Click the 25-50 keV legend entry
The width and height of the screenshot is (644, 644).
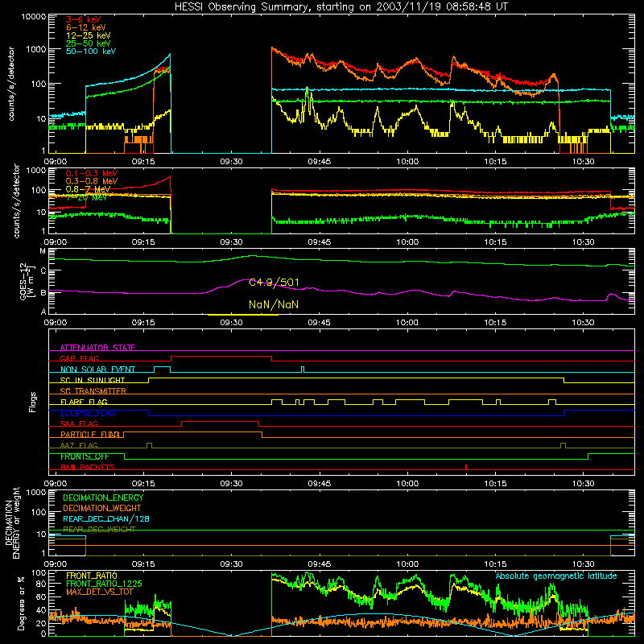click(89, 43)
